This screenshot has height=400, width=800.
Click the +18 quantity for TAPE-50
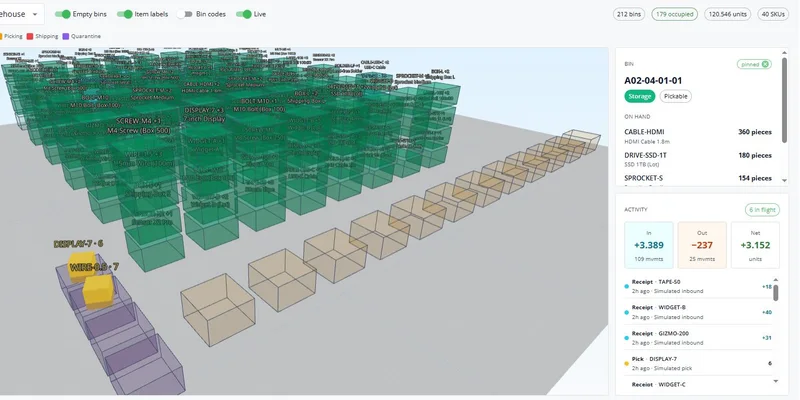pos(767,287)
